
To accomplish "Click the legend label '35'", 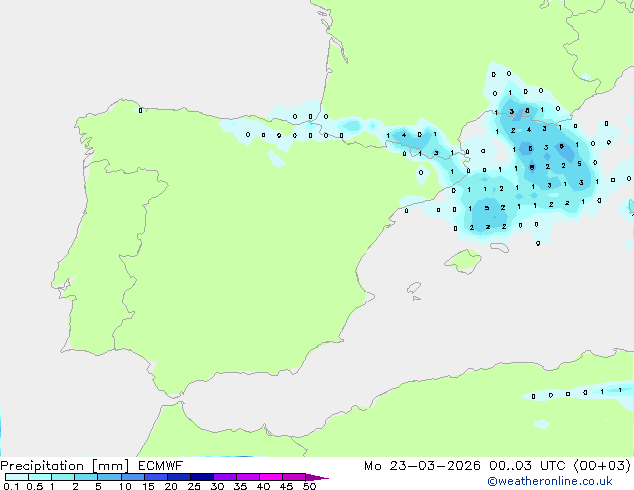I will point(240,486).
